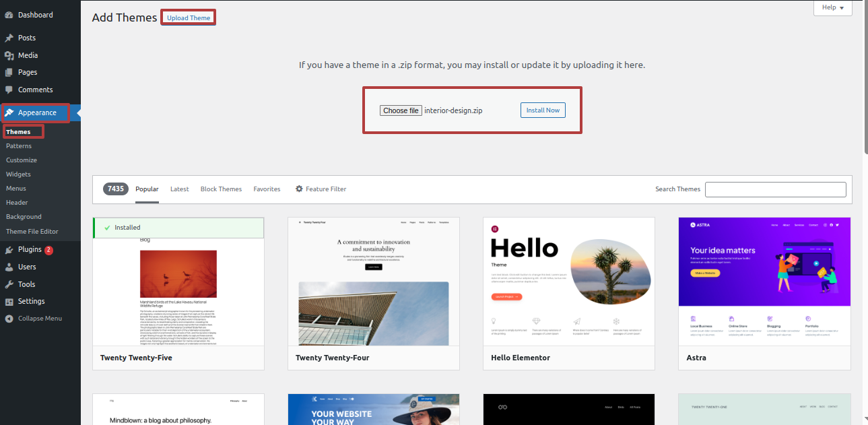Click the Settings sliders icon
The height and width of the screenshot is (425, 868).
[x=9, y=301]
